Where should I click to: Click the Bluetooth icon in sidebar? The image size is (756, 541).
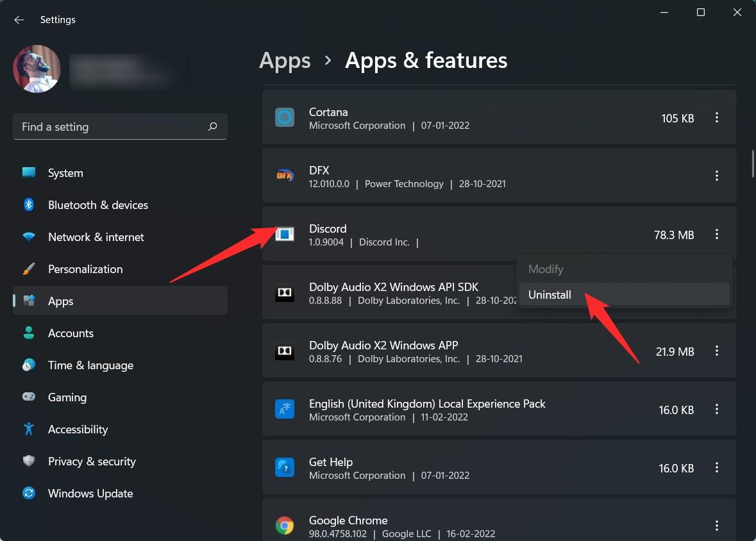coord(29,204)
